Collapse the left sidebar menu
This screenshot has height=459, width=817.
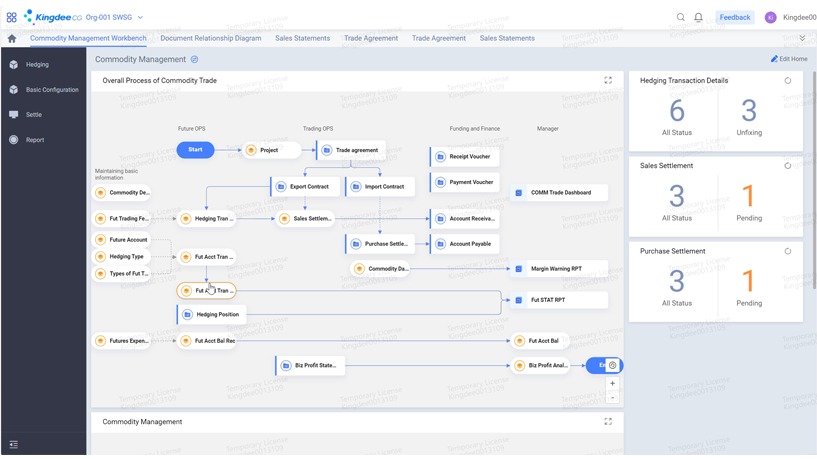pyautogui.click(x=13, y=444)
